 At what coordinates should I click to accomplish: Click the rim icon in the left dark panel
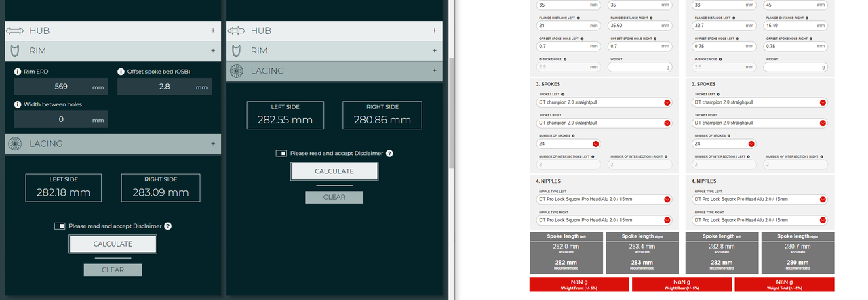(15, 51)
